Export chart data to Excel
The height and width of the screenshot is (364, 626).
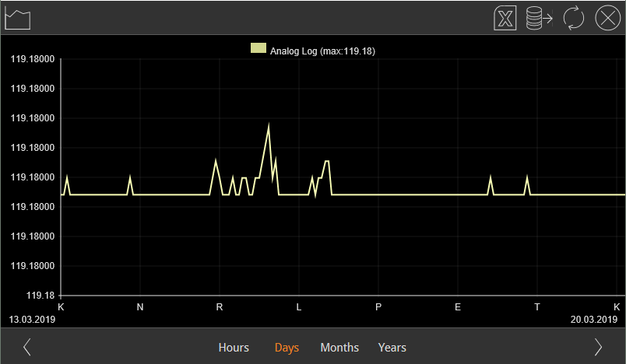505,18
